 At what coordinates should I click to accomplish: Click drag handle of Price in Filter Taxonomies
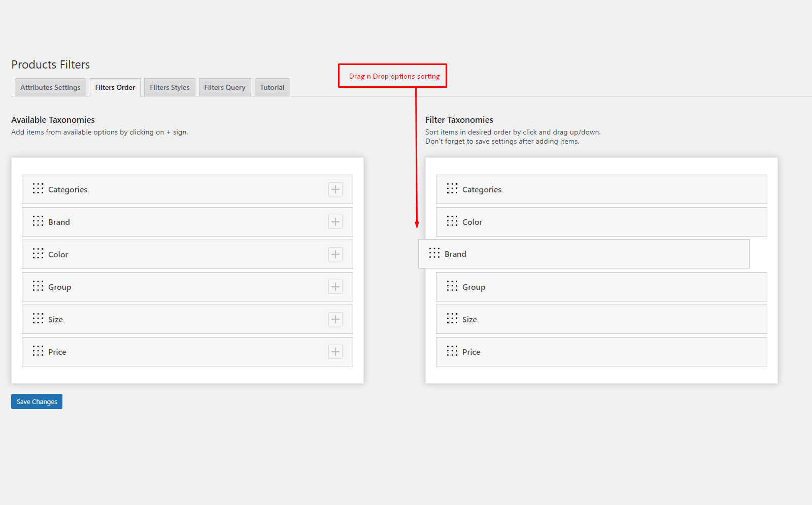click(x=452, y=351)
